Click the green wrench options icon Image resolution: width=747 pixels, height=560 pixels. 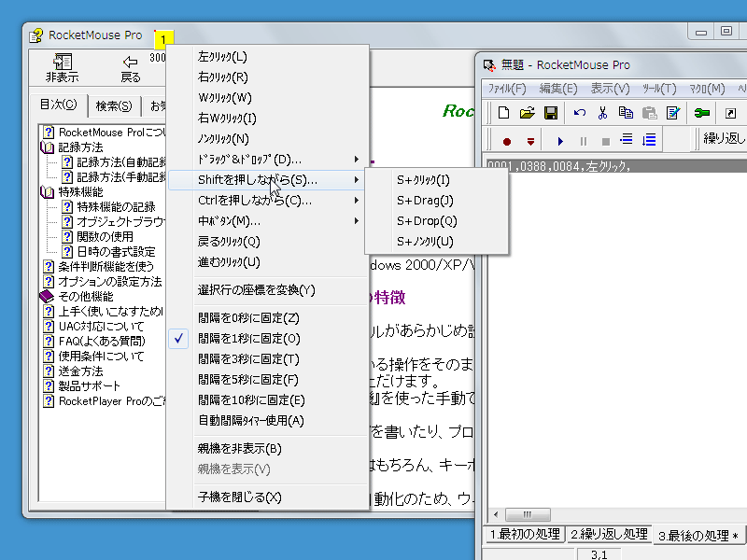[x=701, y=113]
